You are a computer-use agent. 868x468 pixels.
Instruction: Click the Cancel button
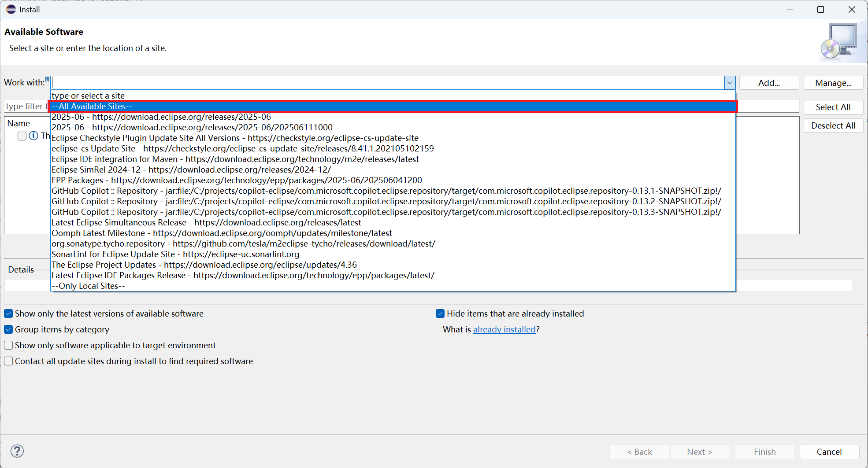[x=829, y=452]
